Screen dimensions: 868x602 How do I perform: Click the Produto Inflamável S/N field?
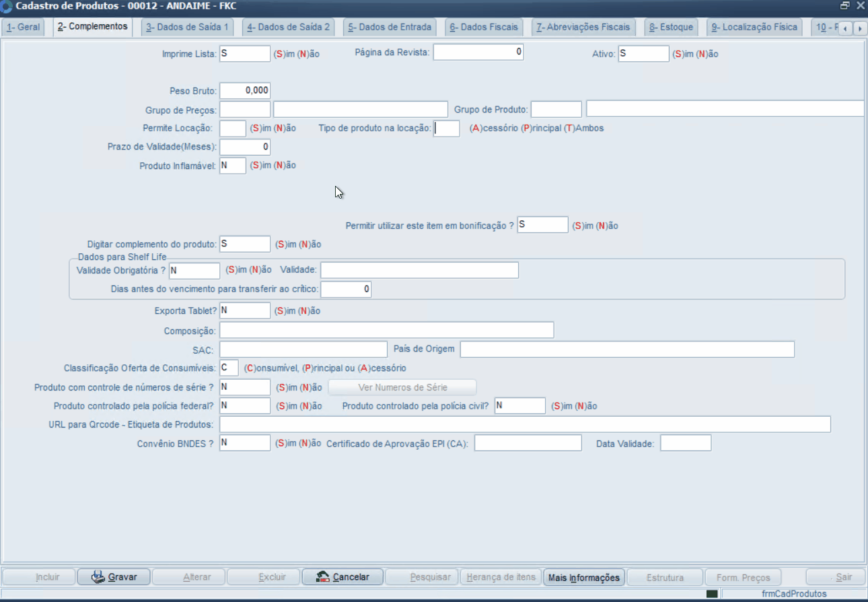point(233,166)
